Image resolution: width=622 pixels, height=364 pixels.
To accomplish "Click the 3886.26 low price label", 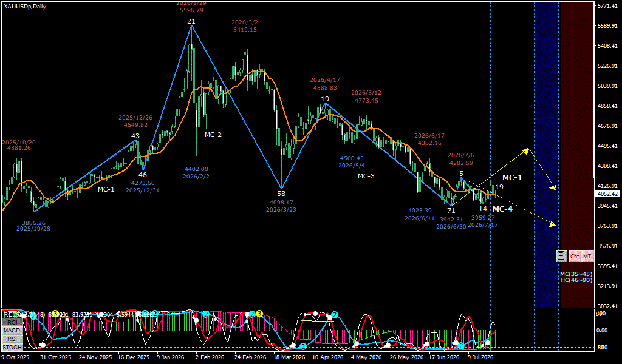I will [33, 223].
